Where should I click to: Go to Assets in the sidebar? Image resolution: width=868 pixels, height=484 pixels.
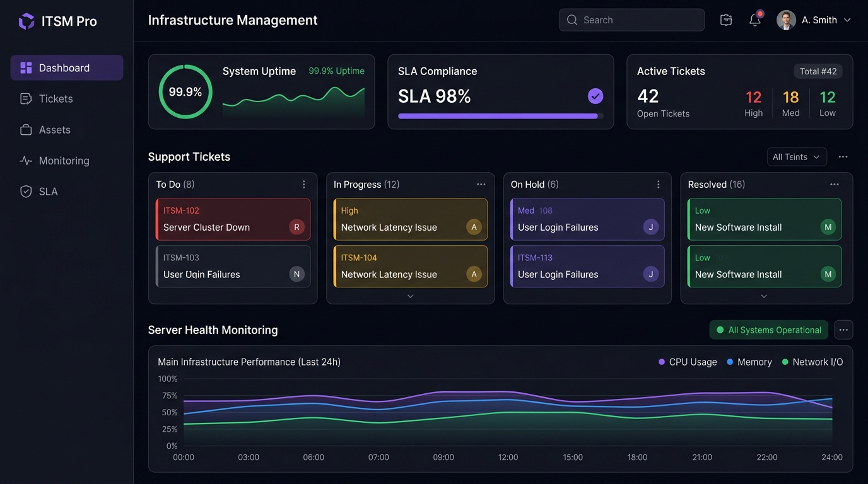pos(67,129)
